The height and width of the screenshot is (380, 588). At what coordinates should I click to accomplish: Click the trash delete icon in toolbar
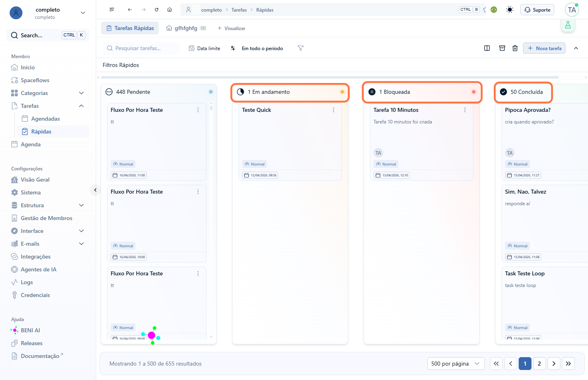tap(515, 48)
